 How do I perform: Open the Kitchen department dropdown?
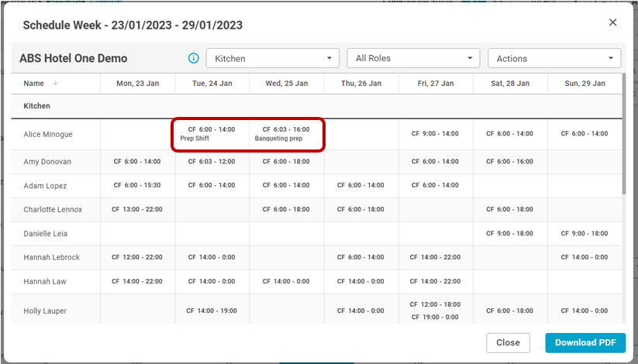273,58
